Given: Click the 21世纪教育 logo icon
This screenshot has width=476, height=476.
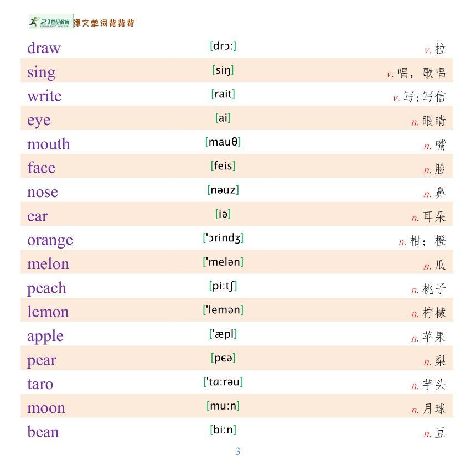Looking at the screenshot, I should coord(51,22).
